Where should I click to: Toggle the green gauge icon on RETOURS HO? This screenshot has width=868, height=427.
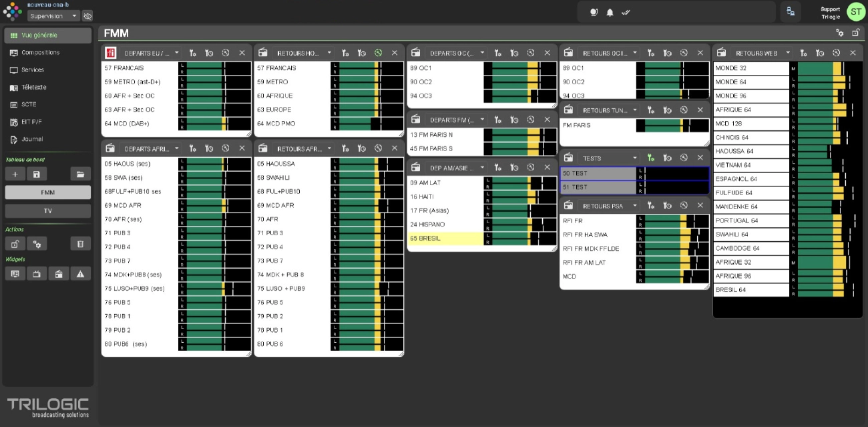379,53
